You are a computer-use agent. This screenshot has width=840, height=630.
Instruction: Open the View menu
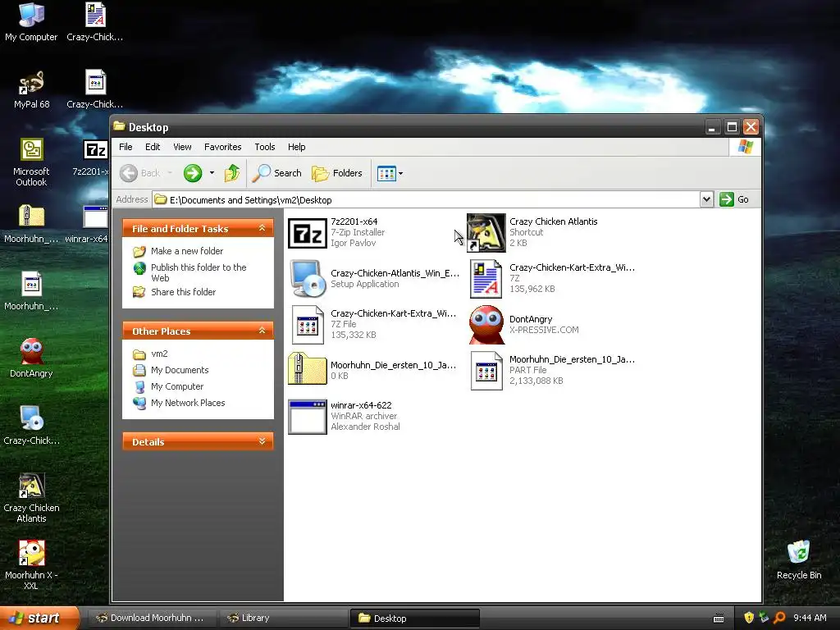(x=182, y=147)
